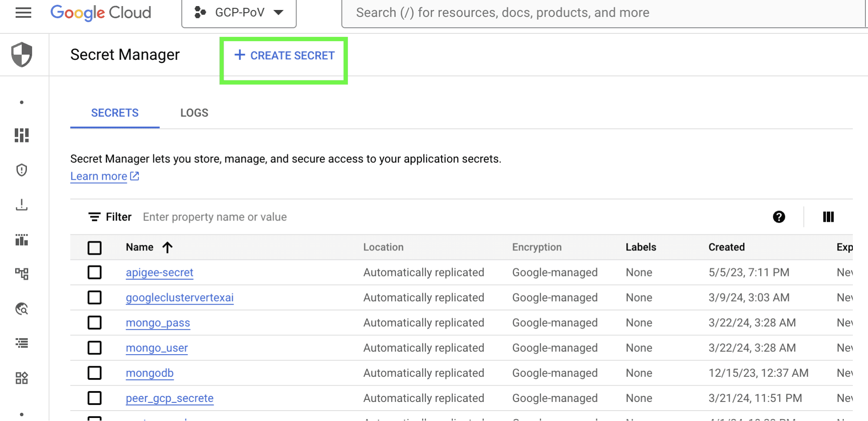This screenshot has height=421, width=868.
Task: Focus the resources search bar
Action: (x=604, y=13)
